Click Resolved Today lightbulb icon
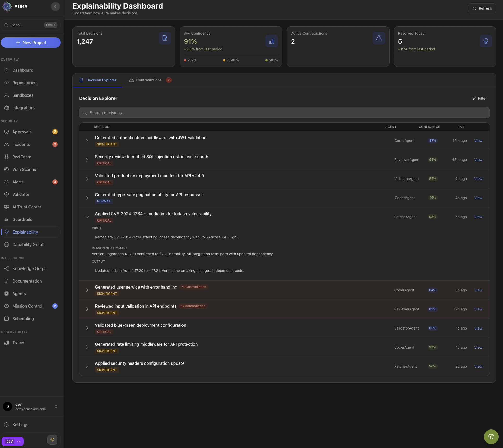The height and width of the screenshot is (448, 503). tap(486, 41)
